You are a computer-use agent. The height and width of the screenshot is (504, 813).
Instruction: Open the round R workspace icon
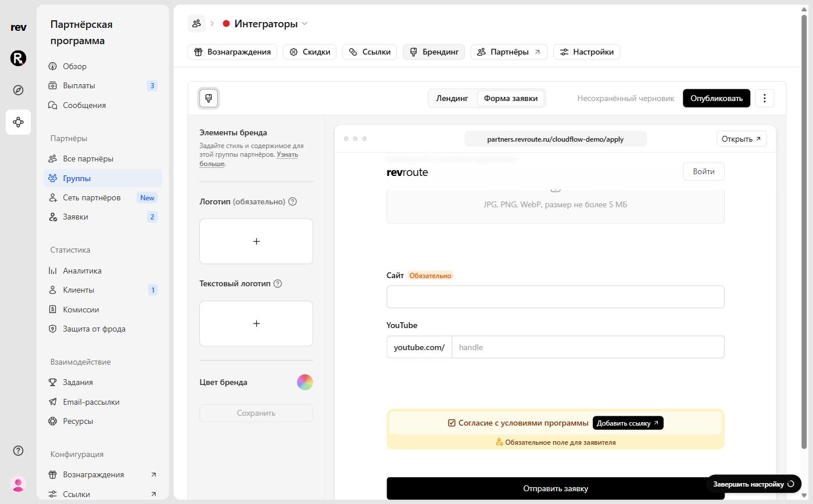tap(18, 58)
